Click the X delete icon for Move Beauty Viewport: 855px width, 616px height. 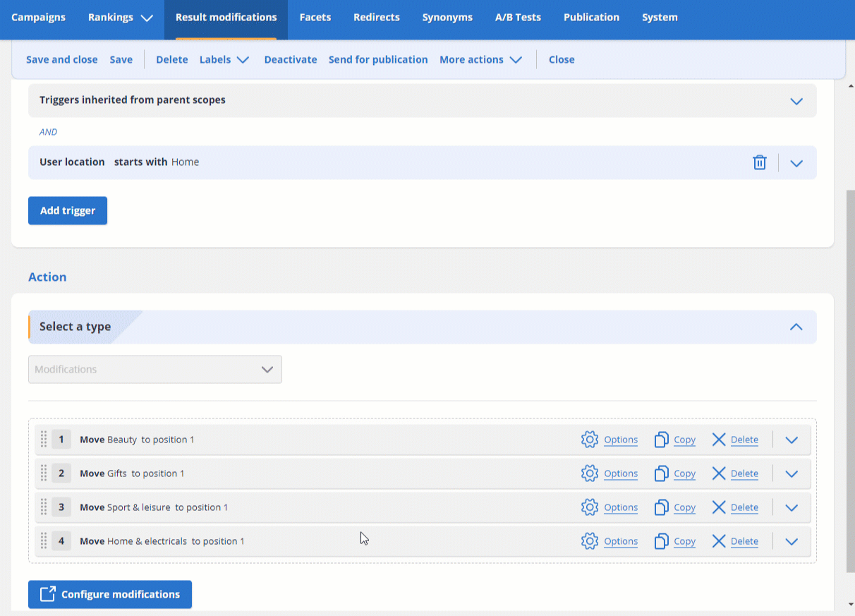pos(719,440)
